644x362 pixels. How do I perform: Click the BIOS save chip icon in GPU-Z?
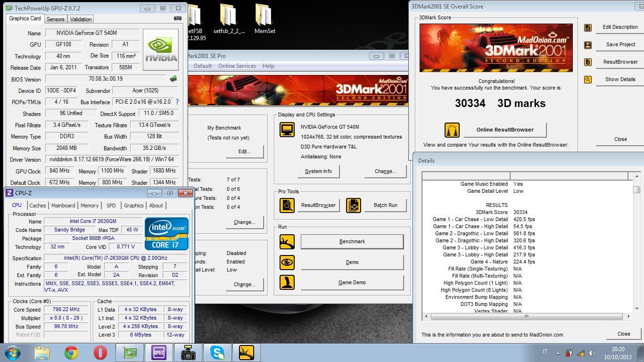(x=173, y=79)
